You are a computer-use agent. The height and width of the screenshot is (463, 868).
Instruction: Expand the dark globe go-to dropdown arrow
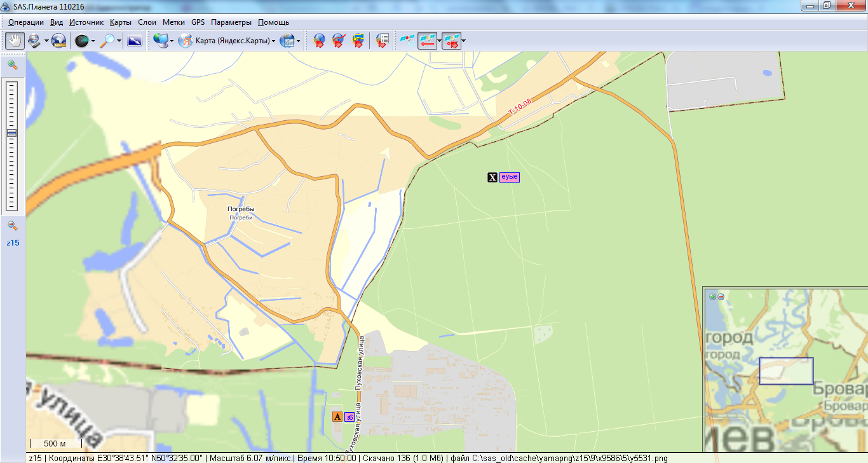(x=93, y=41)
